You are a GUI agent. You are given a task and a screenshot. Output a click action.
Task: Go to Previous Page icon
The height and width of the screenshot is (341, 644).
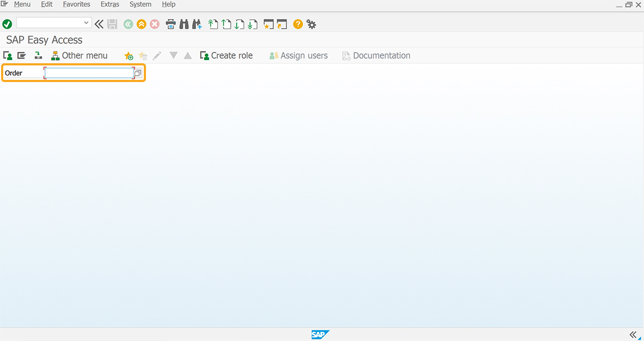point(226,24)
